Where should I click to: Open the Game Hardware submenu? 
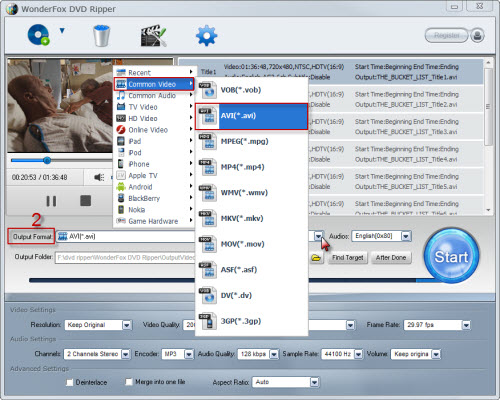[154, 221]
